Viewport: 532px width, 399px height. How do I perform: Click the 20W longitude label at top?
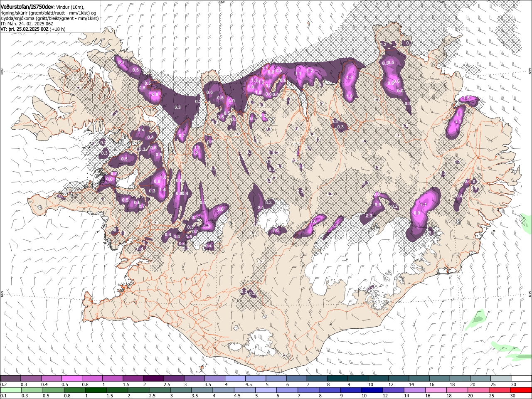[x=221, y=2]
